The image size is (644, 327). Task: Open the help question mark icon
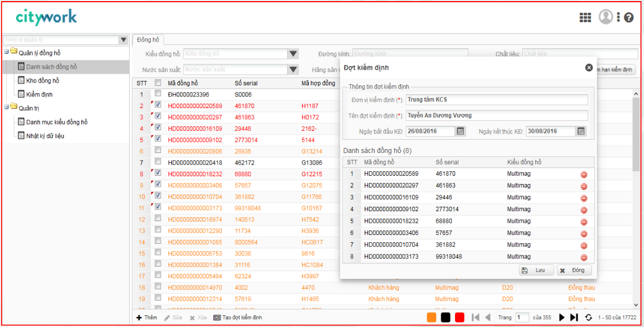click(629, 18)
